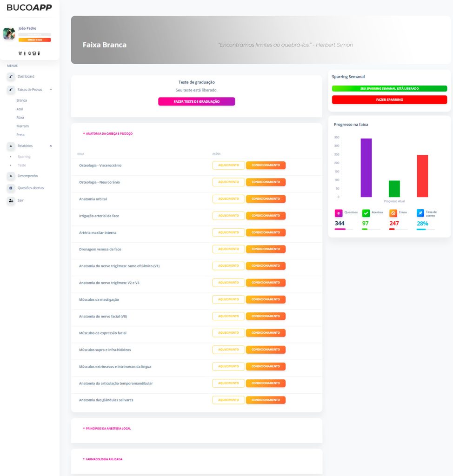Expand the Princípios da Anestesia Local section
This screenshot has height=476, width=453.
pyautogui.click(x=108, y=429)
